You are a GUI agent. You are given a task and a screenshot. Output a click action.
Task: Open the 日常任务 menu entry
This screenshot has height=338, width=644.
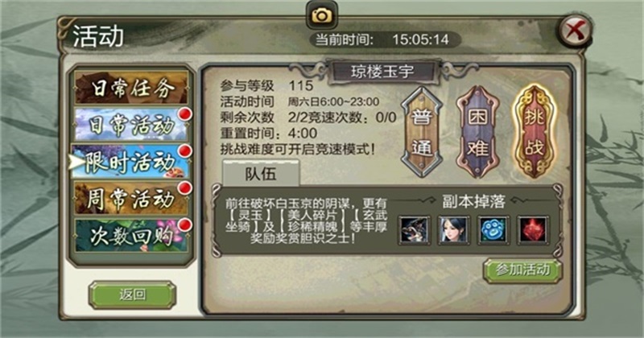coord(131,88)
